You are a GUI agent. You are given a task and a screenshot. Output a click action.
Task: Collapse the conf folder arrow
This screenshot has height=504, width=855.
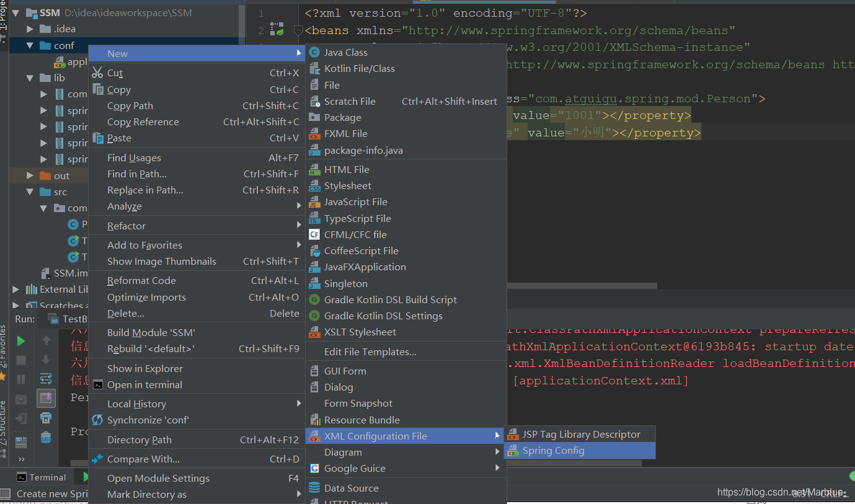tap(30, 45)
